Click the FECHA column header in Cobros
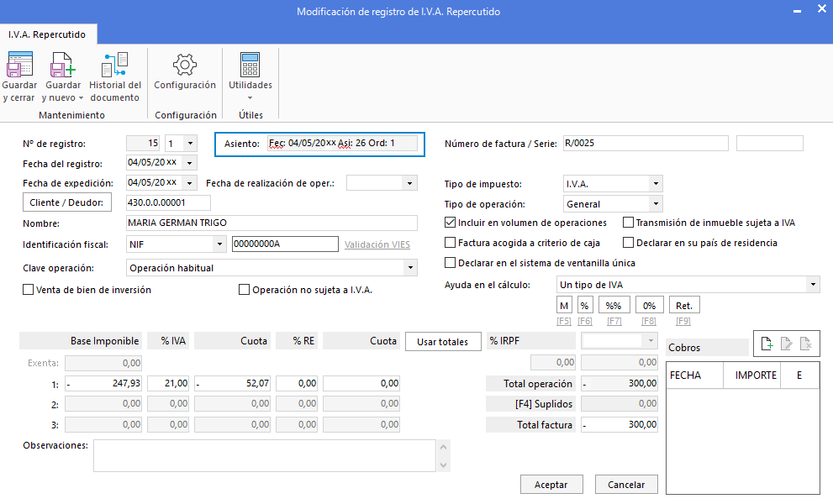 (x=694, y=375)
